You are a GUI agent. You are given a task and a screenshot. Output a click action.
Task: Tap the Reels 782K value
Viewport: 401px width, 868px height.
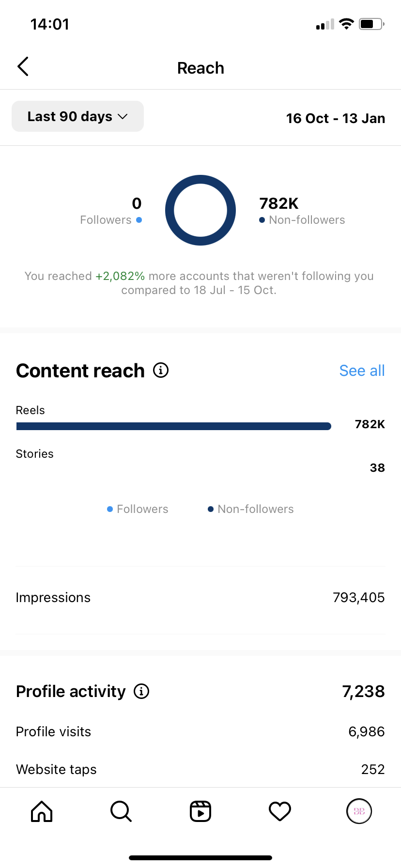coord(370,424)
